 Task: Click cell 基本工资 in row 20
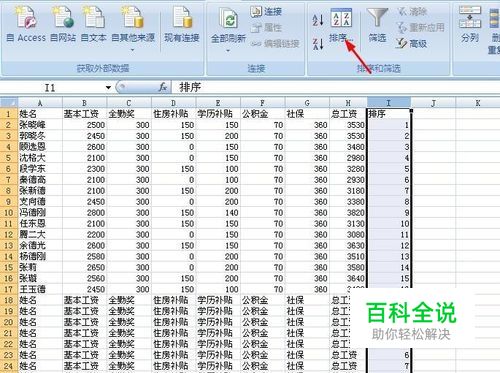85,322
